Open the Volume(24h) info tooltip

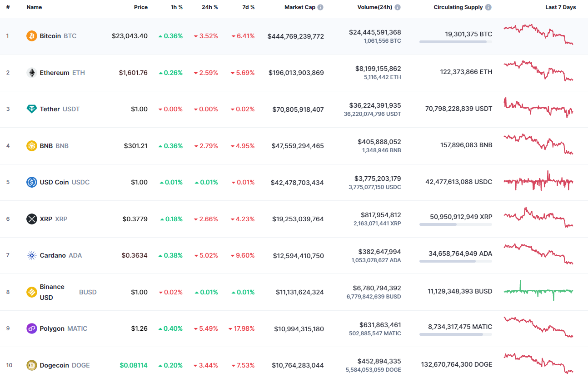click(398, 7)
